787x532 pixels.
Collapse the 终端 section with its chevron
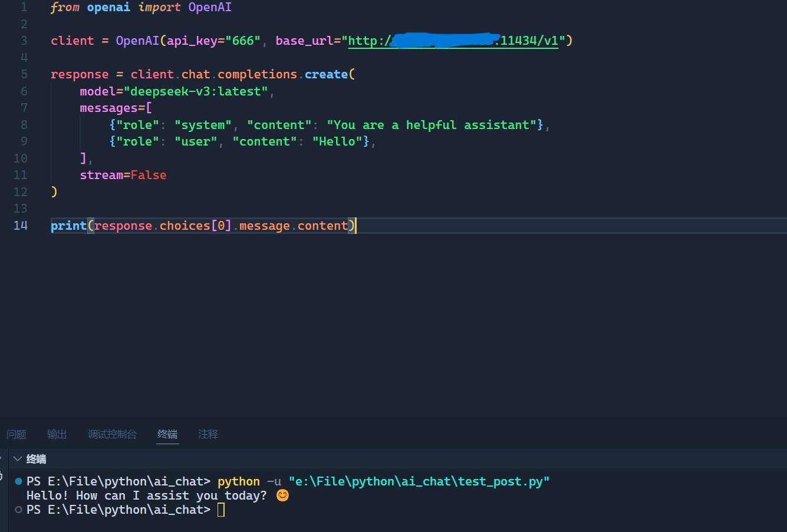coord(17,458)
